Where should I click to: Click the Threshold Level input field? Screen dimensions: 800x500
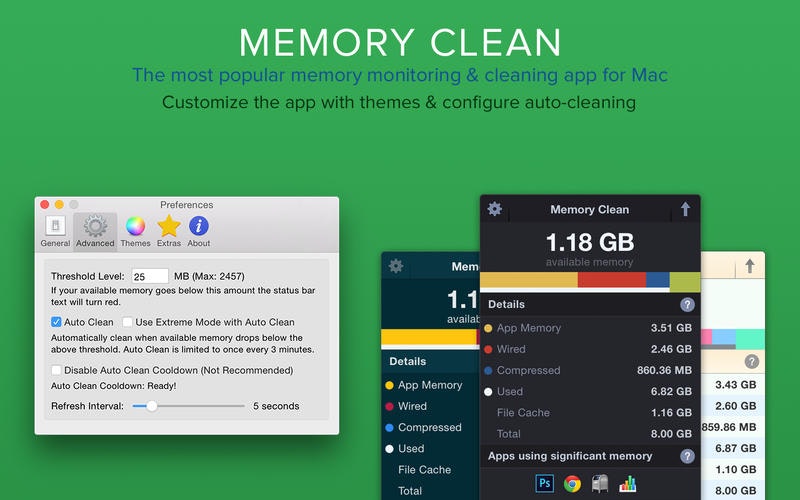click(x=150, y=276)
